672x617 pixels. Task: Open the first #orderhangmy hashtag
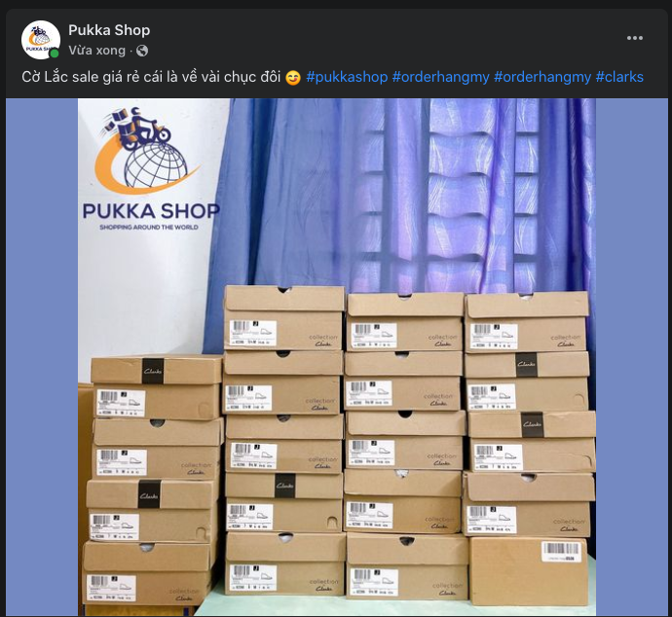point(440,77)
